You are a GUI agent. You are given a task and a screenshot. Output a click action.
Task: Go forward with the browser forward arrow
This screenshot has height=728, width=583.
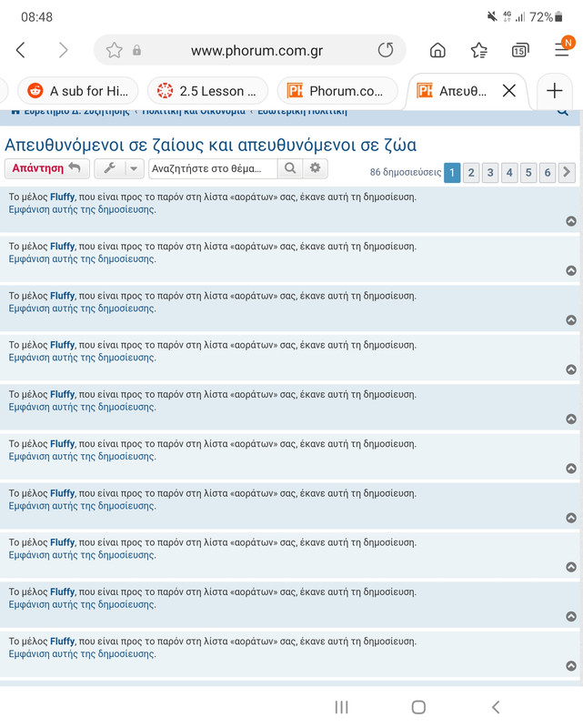[63, 50]
